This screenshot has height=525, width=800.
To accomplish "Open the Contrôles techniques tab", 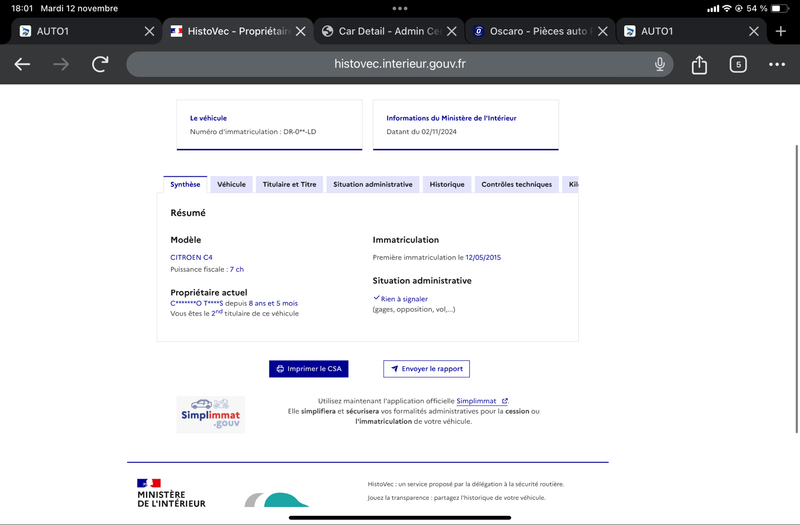I will tap(516, 184).
